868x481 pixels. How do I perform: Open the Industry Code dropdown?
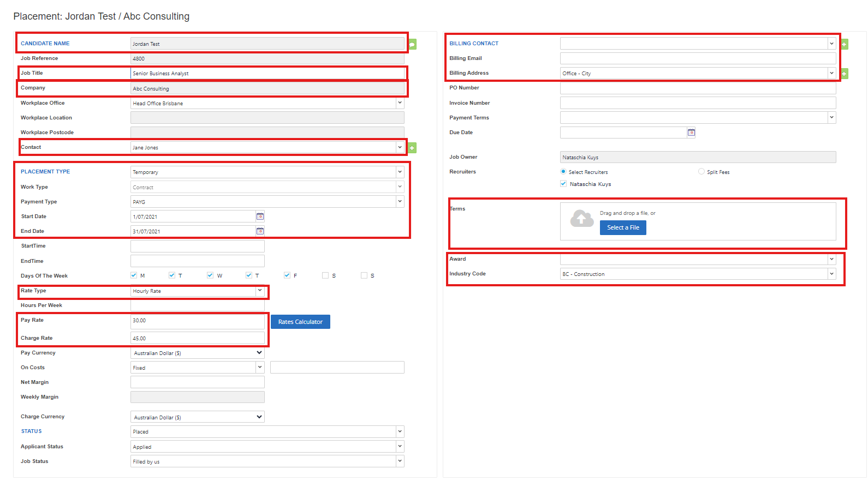831,274
